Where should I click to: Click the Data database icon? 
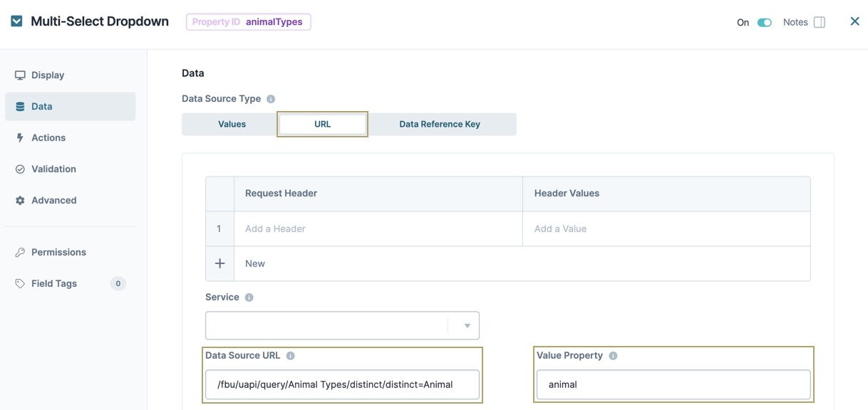click(20, 107)
